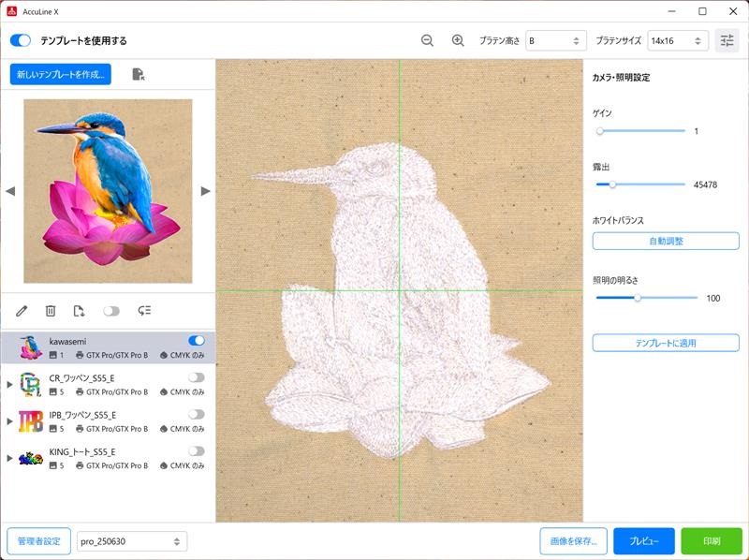
Task: Select the kawasemi template name
Action: (67, 341)
